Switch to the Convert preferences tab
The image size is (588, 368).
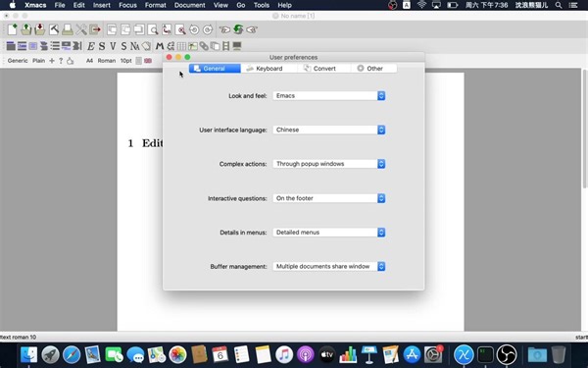pyautogui.click(x=324, y=69)
